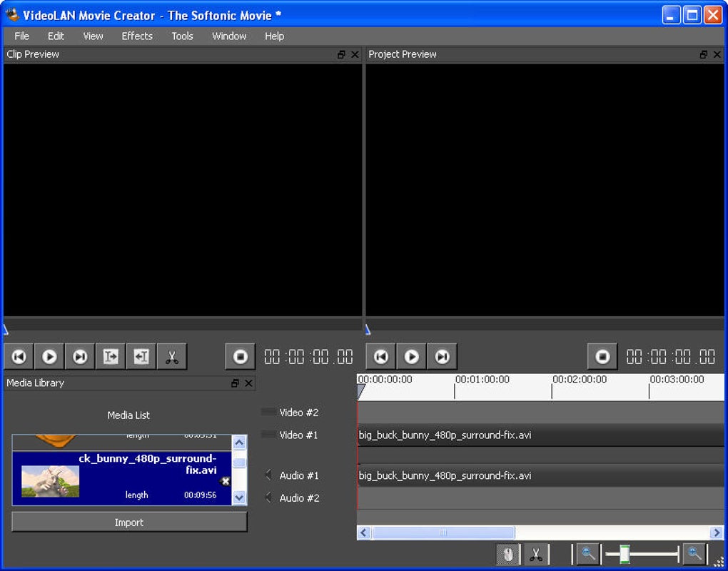Click the Clip Preview scissors cut icon
The image size is (728, 571).
[171, 356]
